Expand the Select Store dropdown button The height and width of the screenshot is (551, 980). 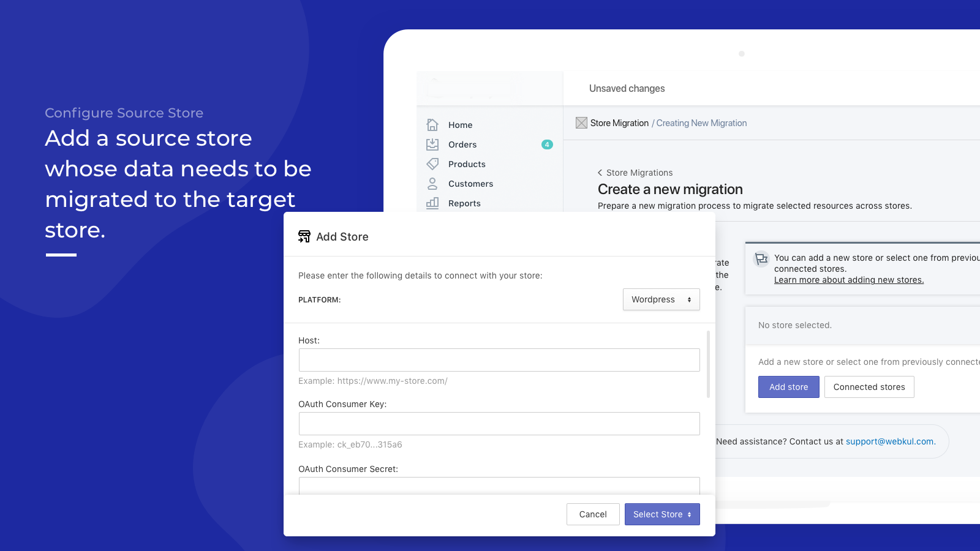[662, 514]
